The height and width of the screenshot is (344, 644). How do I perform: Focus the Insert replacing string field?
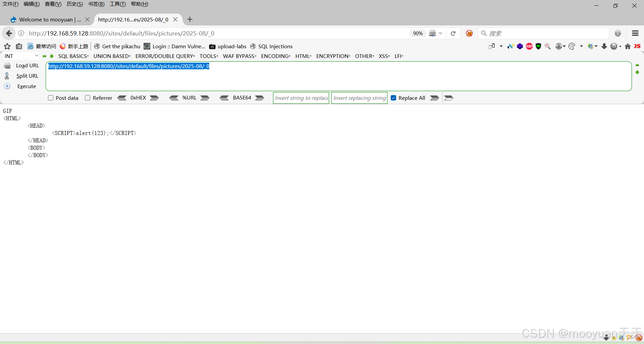pos(359,98)
